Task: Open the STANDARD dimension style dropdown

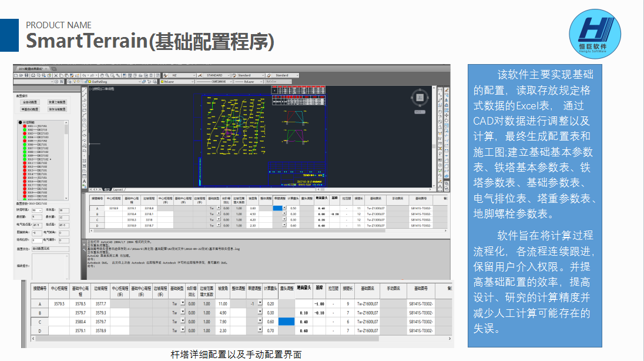Action: coord(216,75)
